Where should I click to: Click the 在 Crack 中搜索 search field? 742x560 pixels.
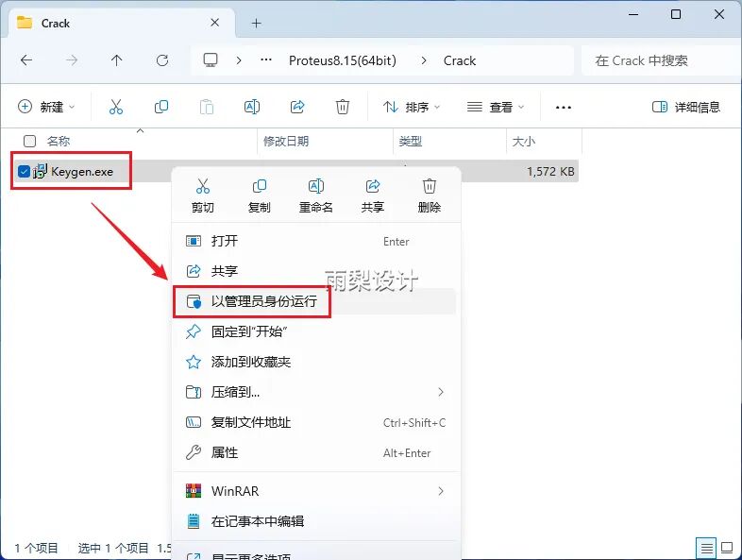click(x=661, y=60)
